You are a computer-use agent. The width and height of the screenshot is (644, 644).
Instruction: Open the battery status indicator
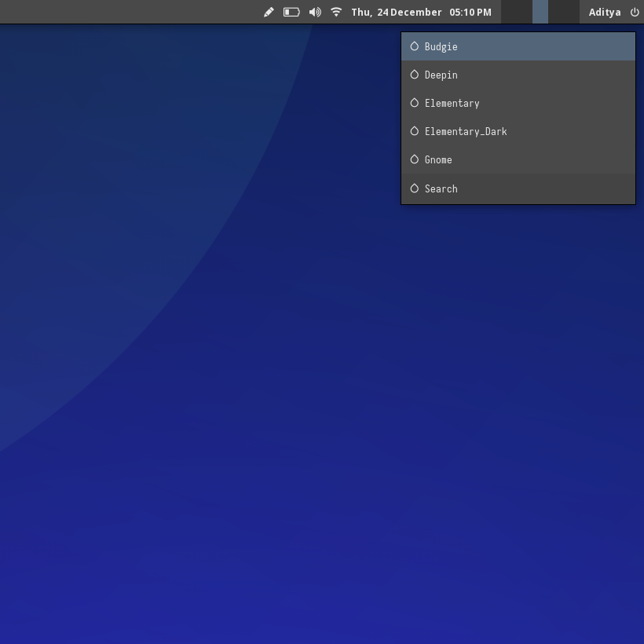tap(291, 12)
